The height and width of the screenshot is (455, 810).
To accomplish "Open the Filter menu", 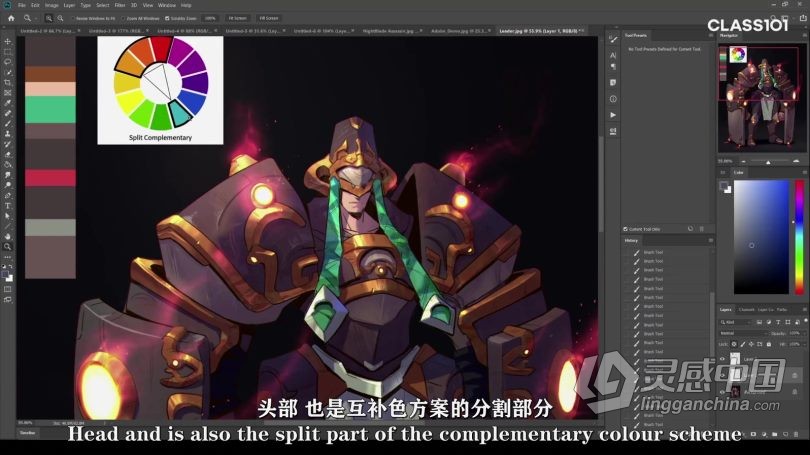I will coord(120,5).
